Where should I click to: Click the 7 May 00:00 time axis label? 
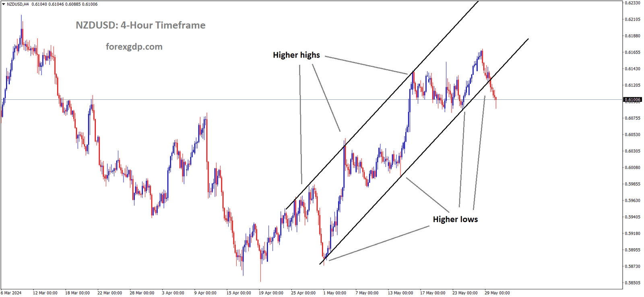click(x=367, y=293)
